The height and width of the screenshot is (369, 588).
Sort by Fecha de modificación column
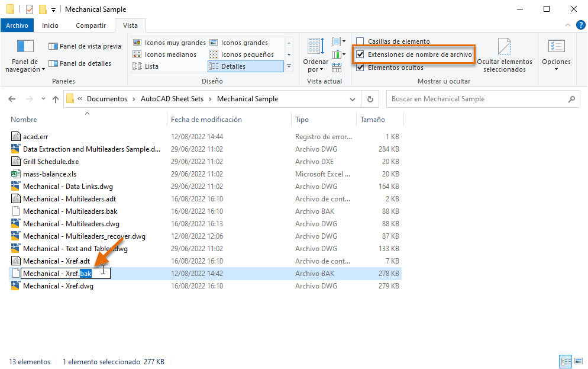[x=229, y=120]
